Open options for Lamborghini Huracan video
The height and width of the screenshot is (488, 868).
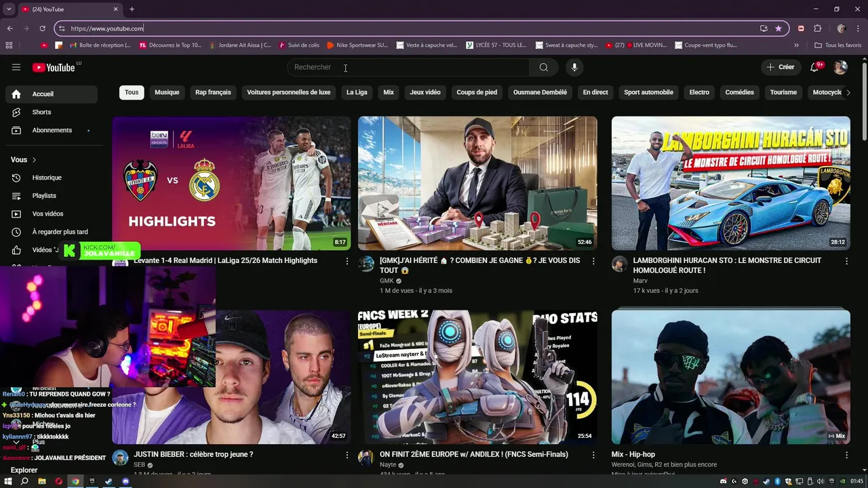(x=846, y=261)
